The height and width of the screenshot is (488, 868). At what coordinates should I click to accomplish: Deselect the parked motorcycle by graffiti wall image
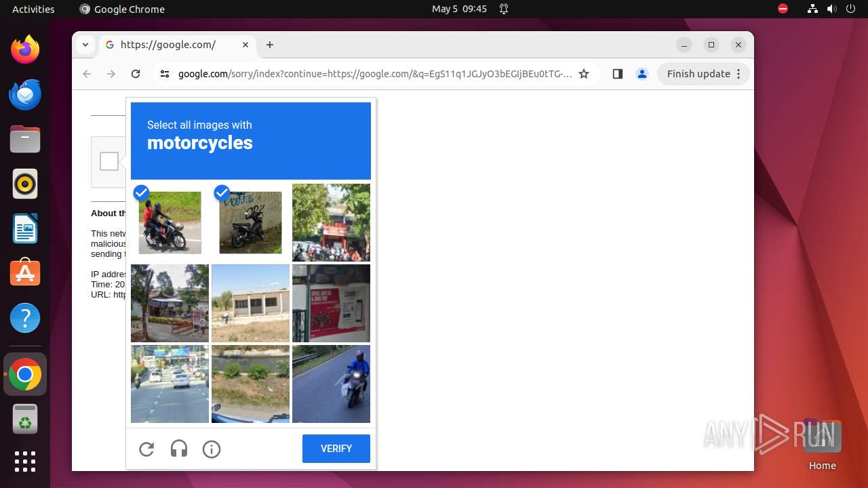click(x=250, y=222)
